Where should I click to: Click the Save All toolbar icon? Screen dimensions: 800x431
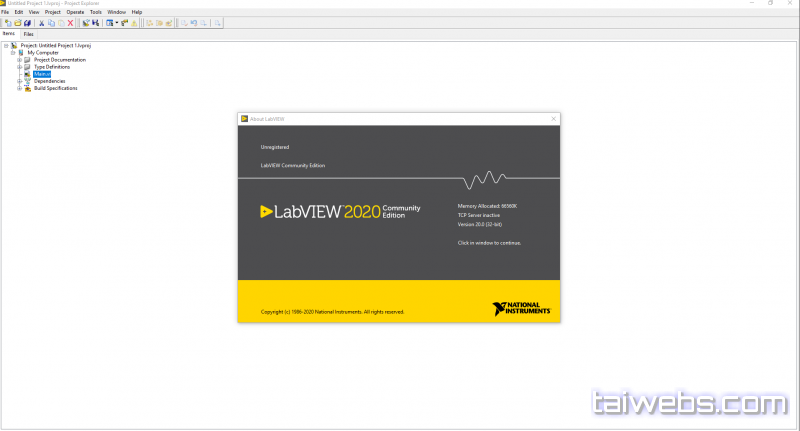coord(29,22)
